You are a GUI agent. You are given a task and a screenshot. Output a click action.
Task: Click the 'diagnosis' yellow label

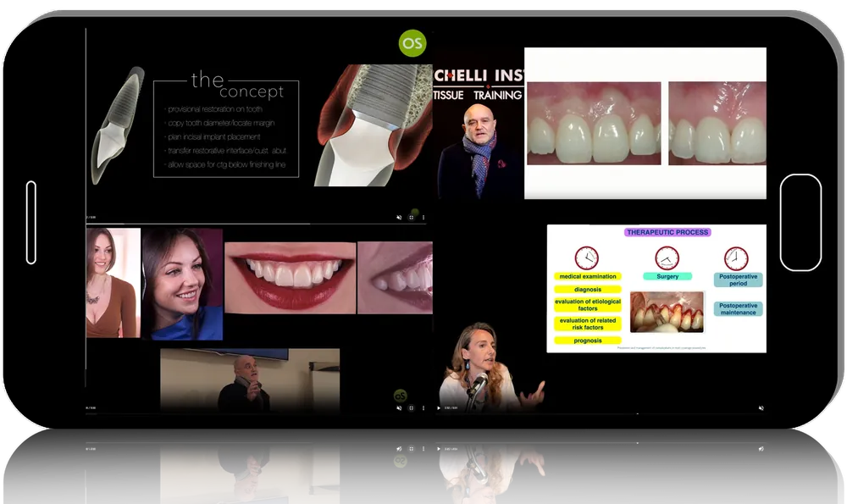[x=588, y=290]
